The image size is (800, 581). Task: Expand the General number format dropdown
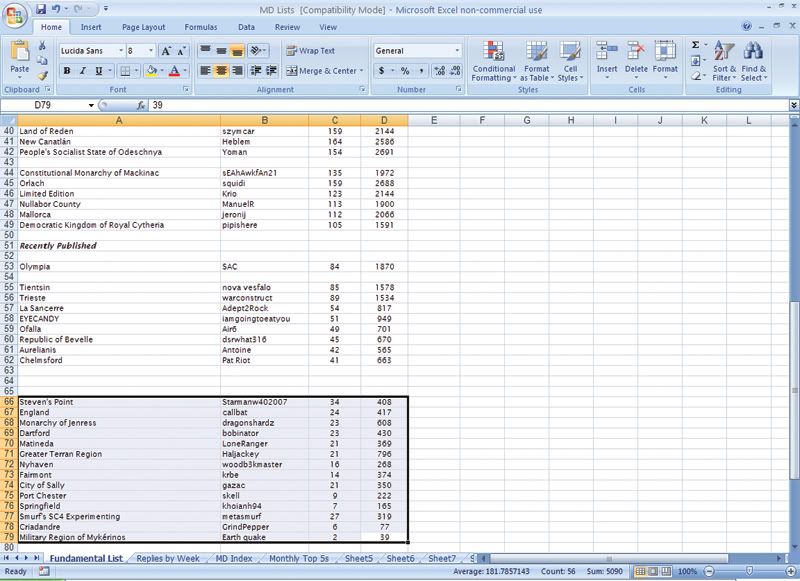tap(457, 50)
